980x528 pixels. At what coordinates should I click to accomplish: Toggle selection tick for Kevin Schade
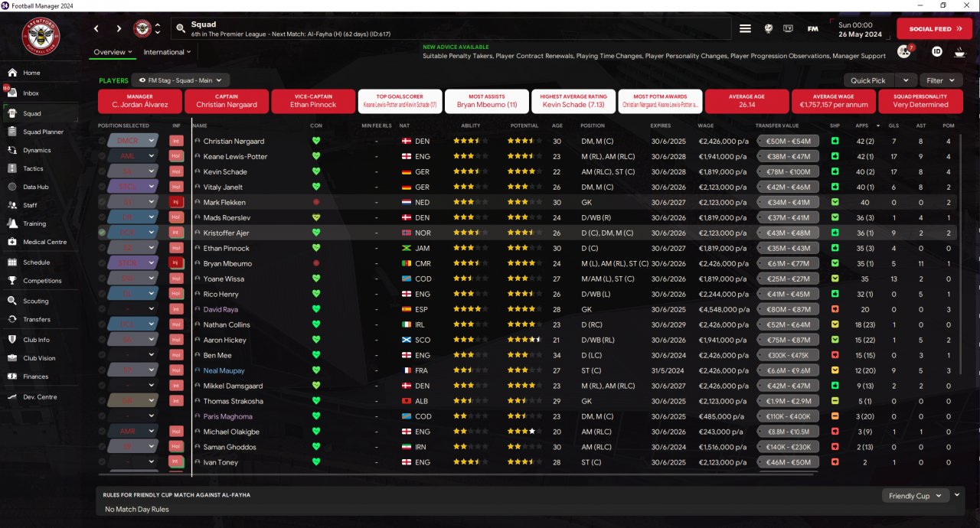(103, 171)
